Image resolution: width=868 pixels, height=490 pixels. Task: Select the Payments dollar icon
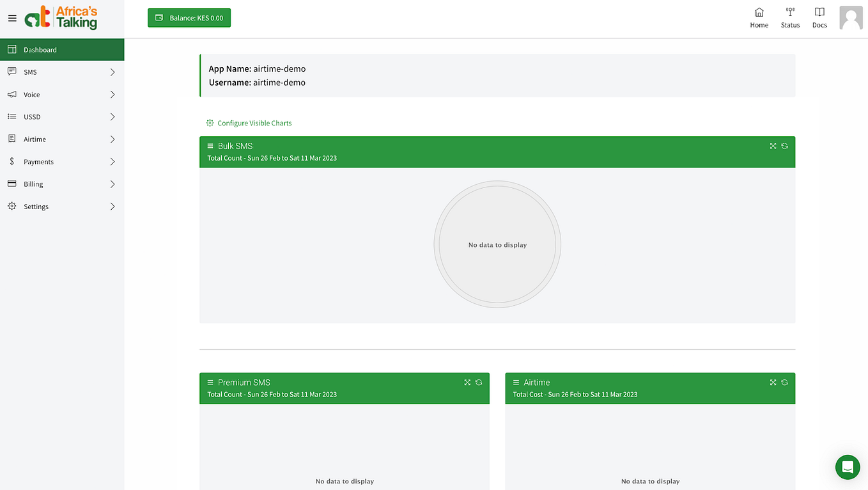(12, 161)
